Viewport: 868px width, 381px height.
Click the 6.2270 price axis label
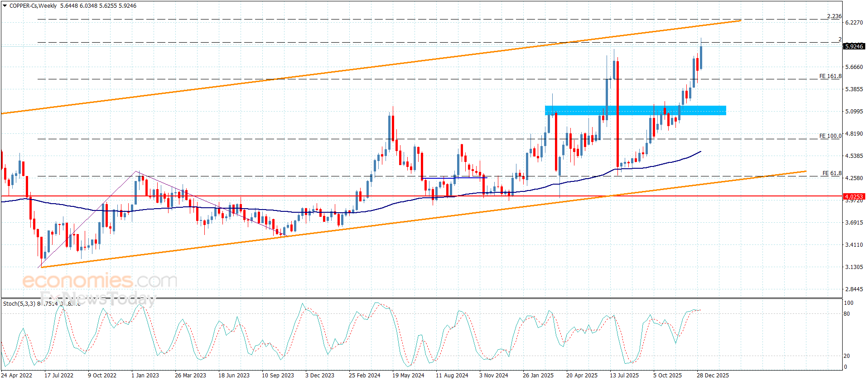click(854, 23)
